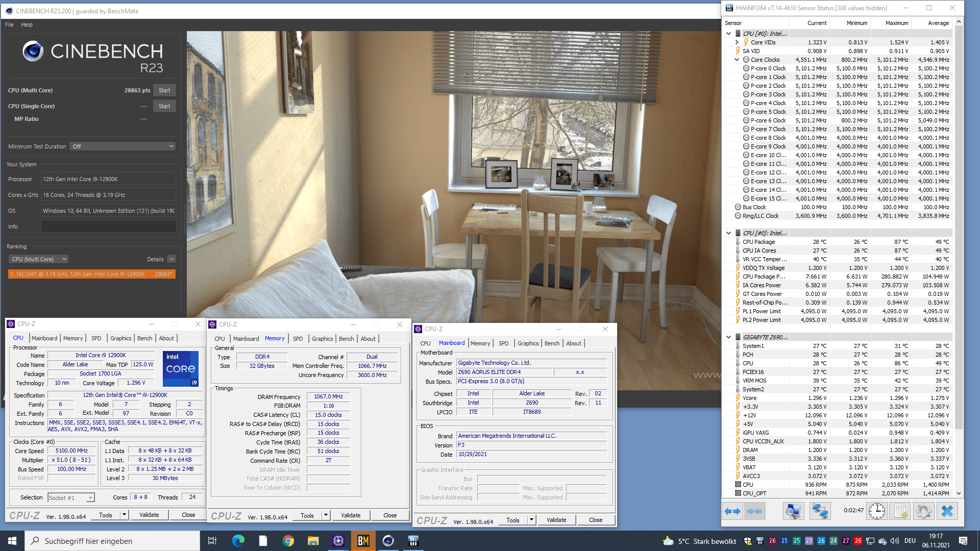Click the blue X icon in HWiNFO

point(947,511)
